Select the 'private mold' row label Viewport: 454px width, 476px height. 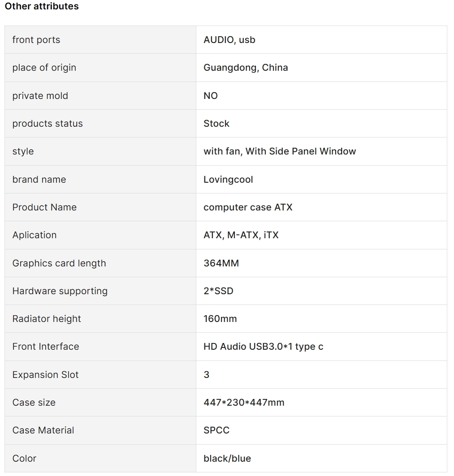40,96
